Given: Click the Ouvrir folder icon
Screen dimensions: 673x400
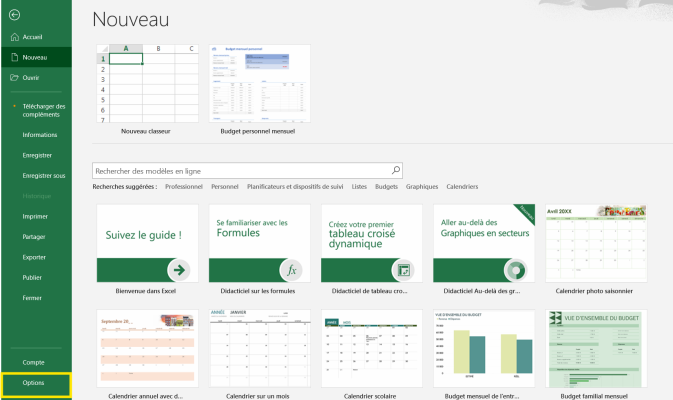Looking at the screenshot, I should point(15,78).
